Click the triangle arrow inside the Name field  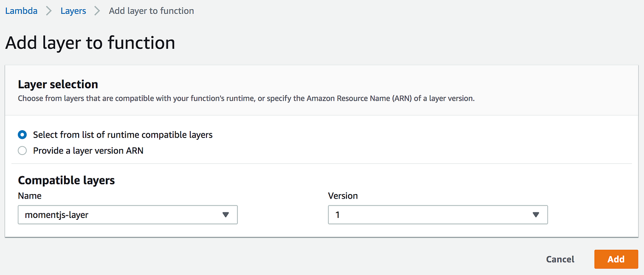226,215
